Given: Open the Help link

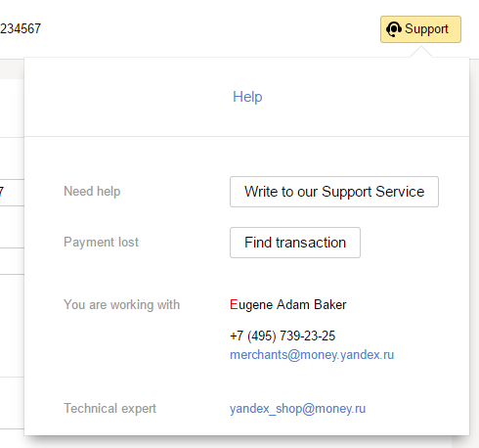Looking at the screenshot, I should 247,97.
